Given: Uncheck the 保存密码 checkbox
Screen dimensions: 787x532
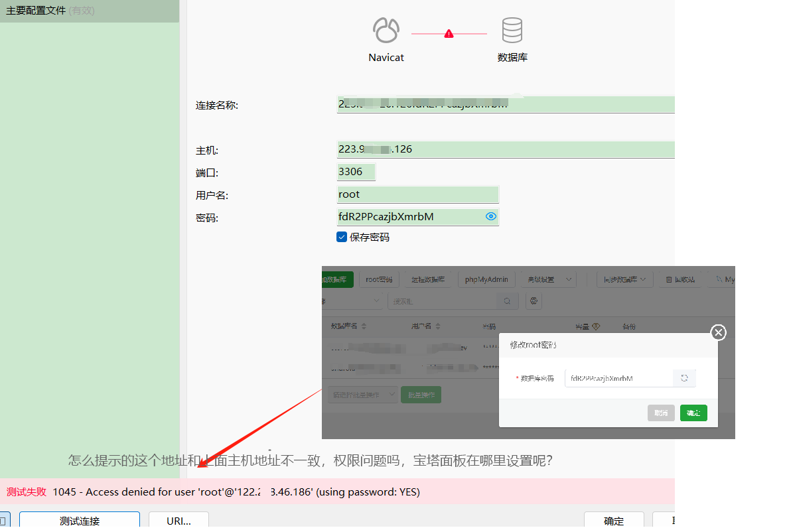Looking at the screenshot, I should [x=342, y=237].
